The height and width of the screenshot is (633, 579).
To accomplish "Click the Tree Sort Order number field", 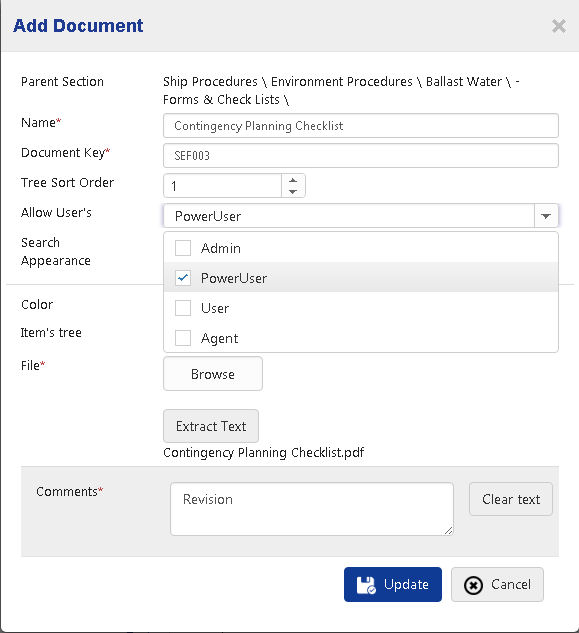I will tap(222, 186).
